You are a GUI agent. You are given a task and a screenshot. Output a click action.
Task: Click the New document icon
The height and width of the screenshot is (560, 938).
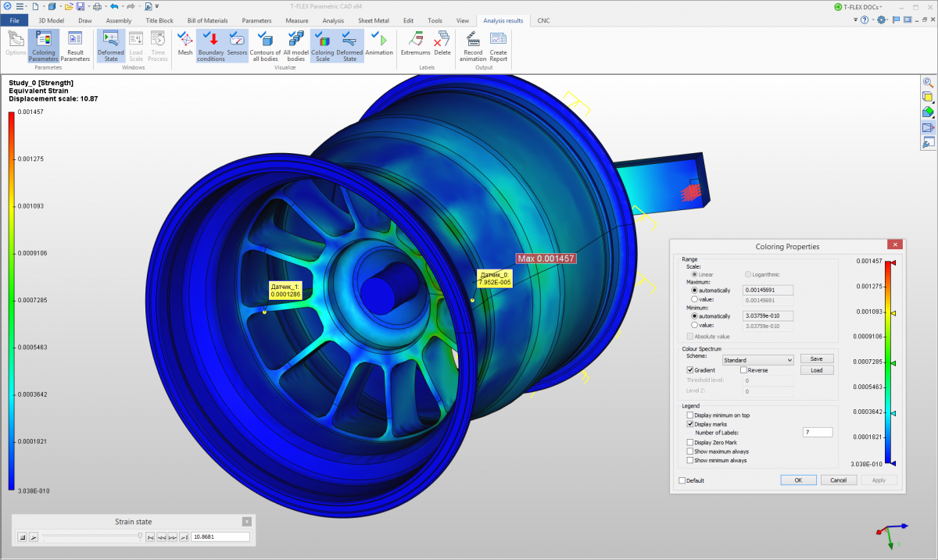point(35,6)
